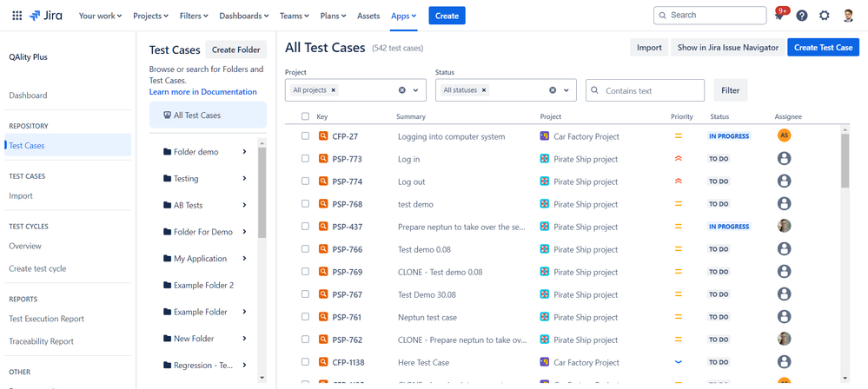Open the user profile avatar

[x=849, y=16]
